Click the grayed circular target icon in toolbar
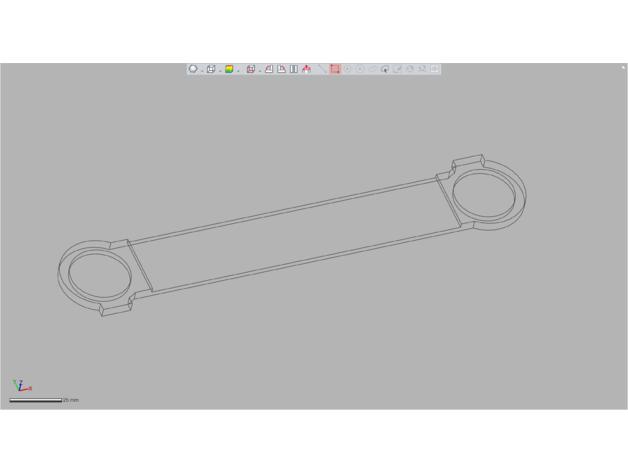Viewport: 628px width, 472px height. tap(348, 69)
